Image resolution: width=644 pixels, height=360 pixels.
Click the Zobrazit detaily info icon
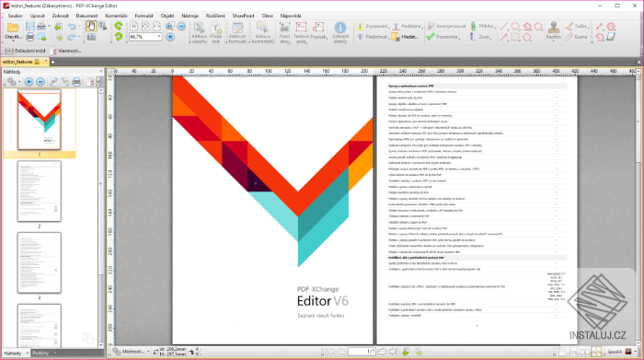[340, 33]
